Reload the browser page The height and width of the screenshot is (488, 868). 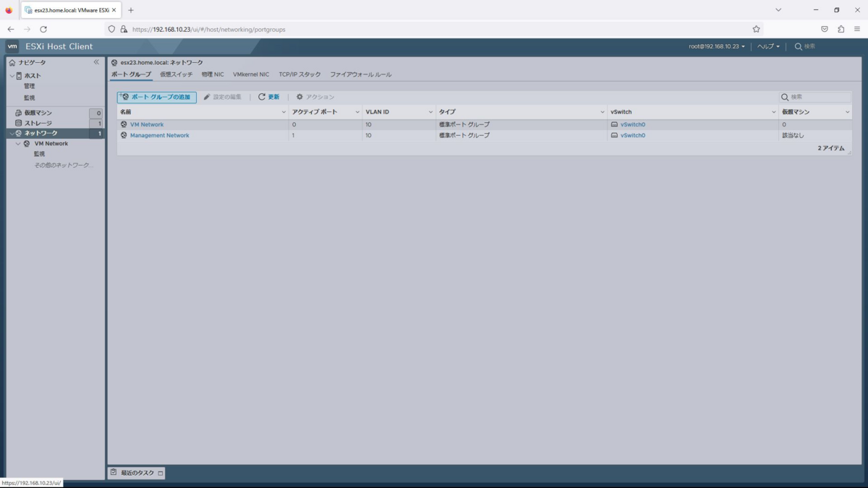coord(43,29)
